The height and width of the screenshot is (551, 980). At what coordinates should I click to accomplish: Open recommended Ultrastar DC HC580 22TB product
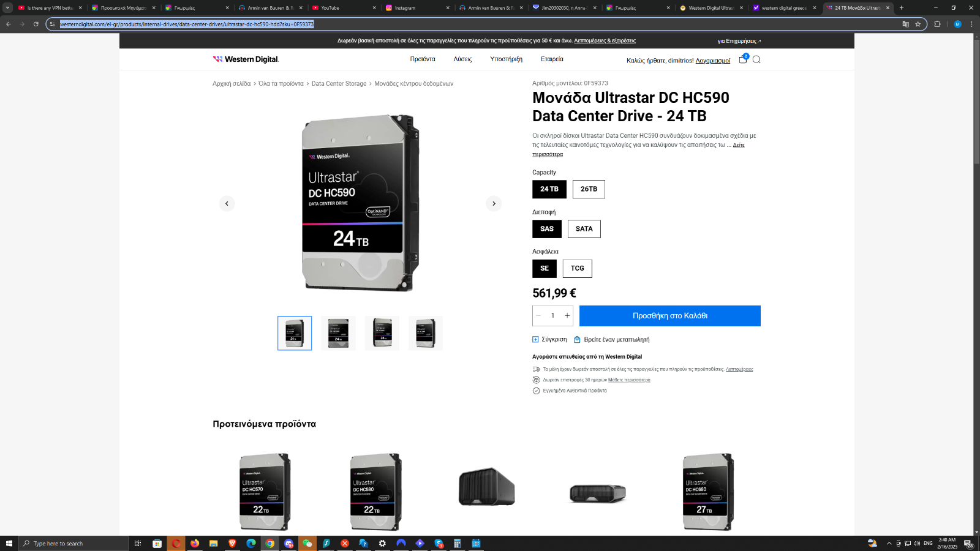[375, 492]
